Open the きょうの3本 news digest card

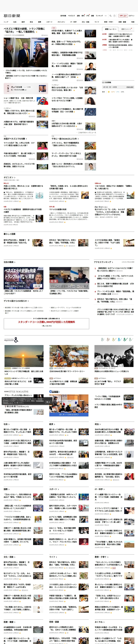(x=26, y=89)
